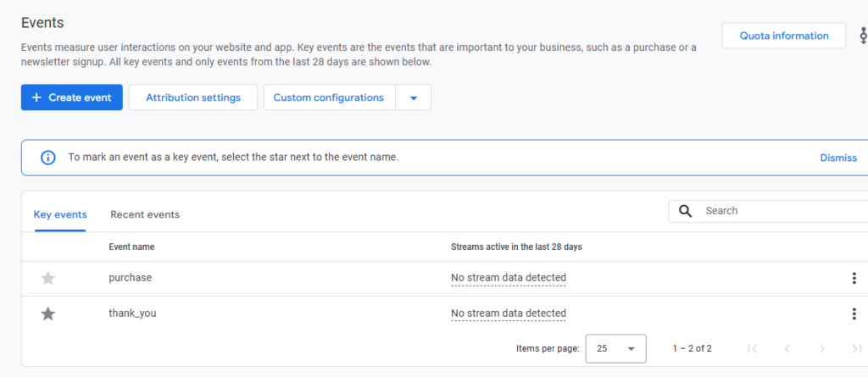Click the search magnifier icon
The height and width of the screenshot is (377, 868).
[685, 211]
